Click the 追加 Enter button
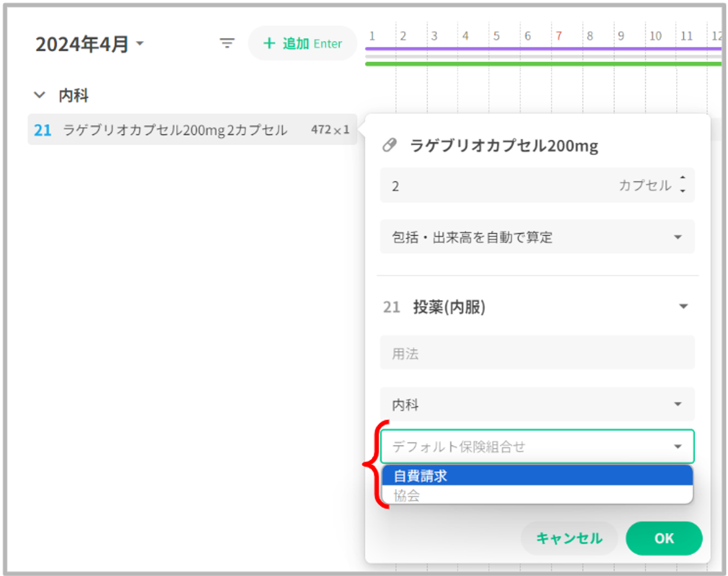 click(302, 43)
